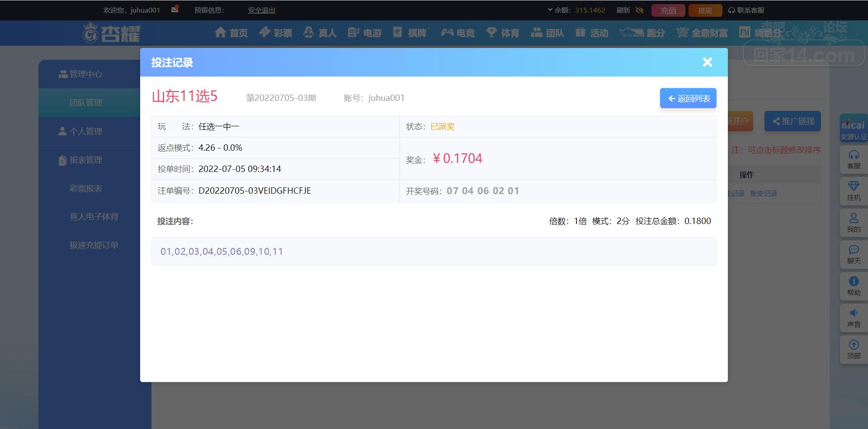Open the 金鼎财富 menu

(702, 33)
